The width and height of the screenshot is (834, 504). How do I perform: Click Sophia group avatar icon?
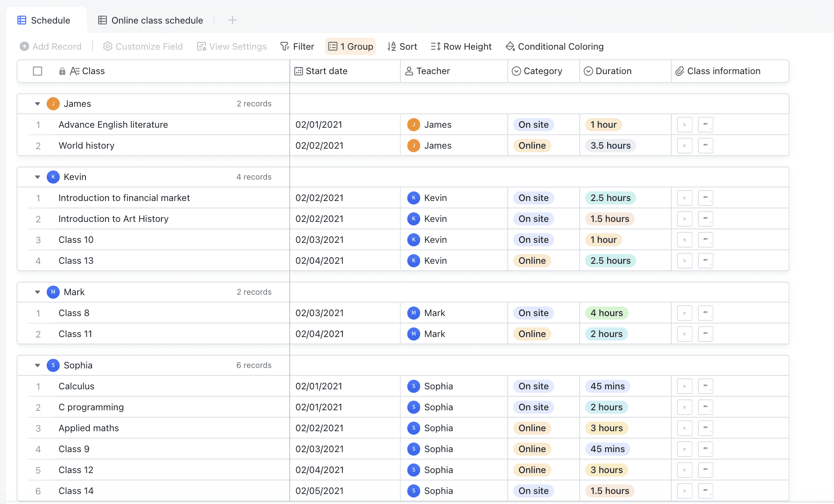click(53, 365)
